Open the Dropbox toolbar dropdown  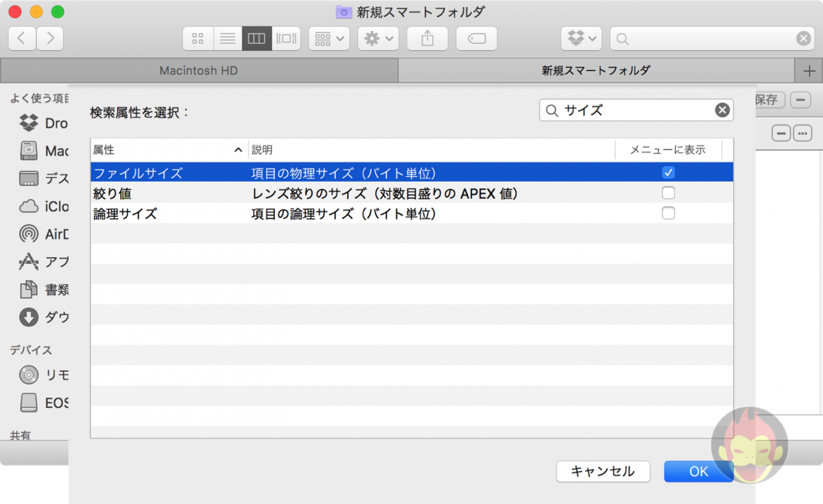[581, 38]
